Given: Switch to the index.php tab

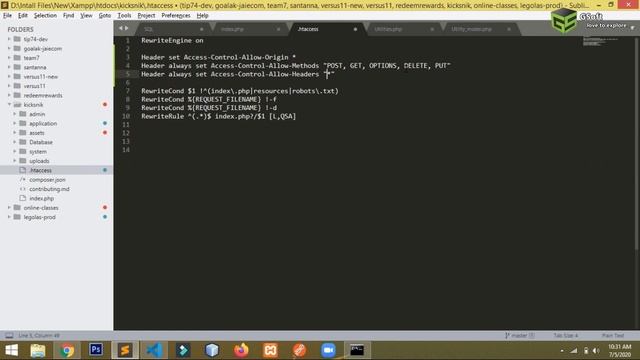Looking at the screenshot, I should (x=250, y=29).
